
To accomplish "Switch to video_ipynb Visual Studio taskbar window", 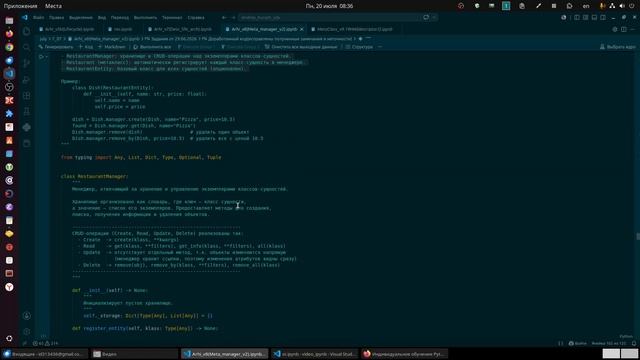I will click(x=314, y=354).
